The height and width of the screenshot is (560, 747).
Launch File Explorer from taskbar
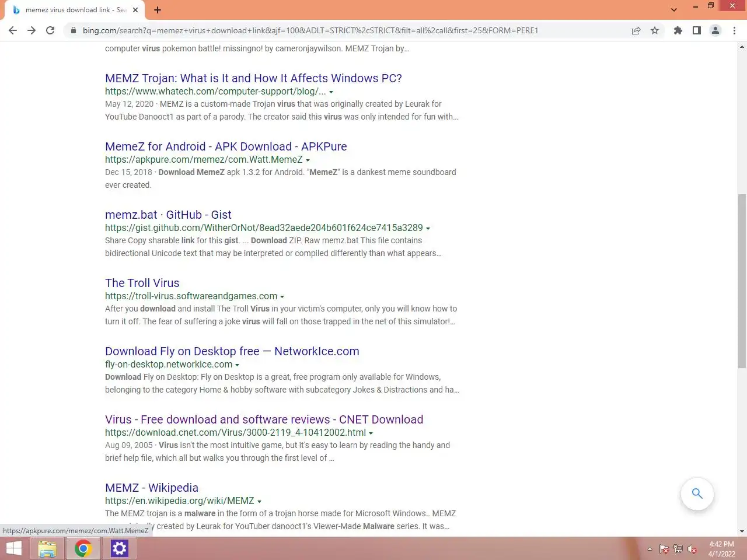[47, 548]
